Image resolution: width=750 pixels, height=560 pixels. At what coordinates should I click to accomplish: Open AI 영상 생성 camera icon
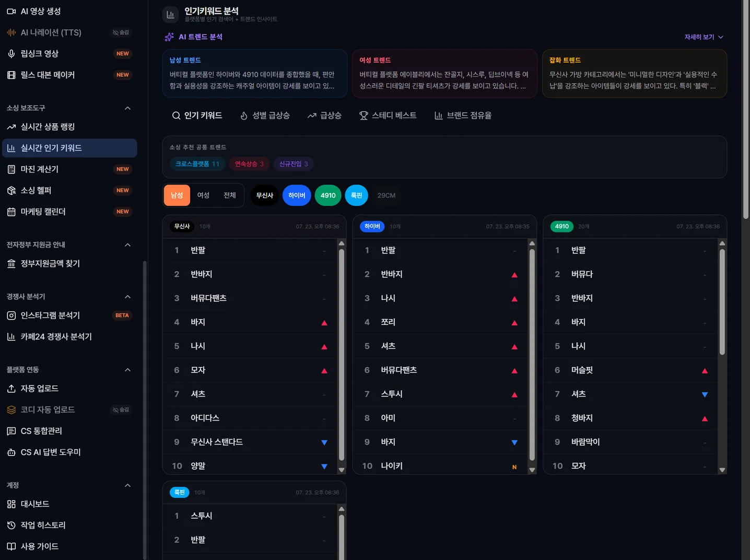click(x=11, y=11)
